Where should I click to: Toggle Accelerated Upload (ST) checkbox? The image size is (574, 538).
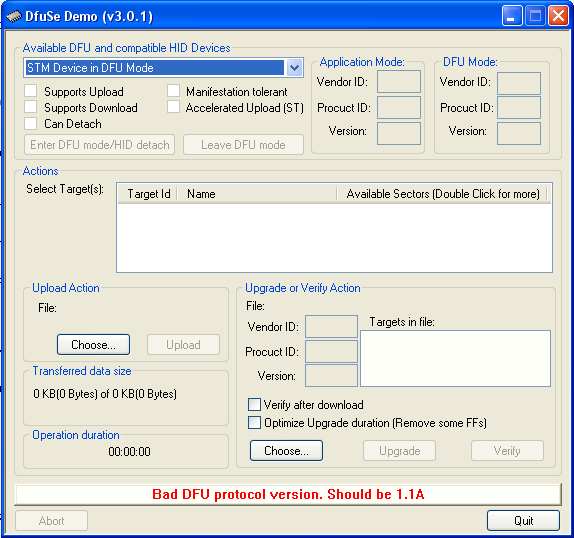tap(174, 107)
